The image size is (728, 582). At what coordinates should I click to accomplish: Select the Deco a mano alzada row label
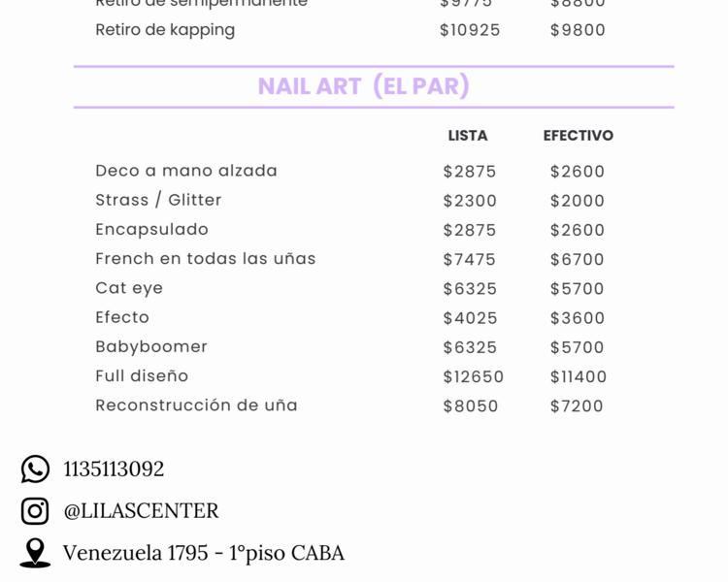[186, 171]
